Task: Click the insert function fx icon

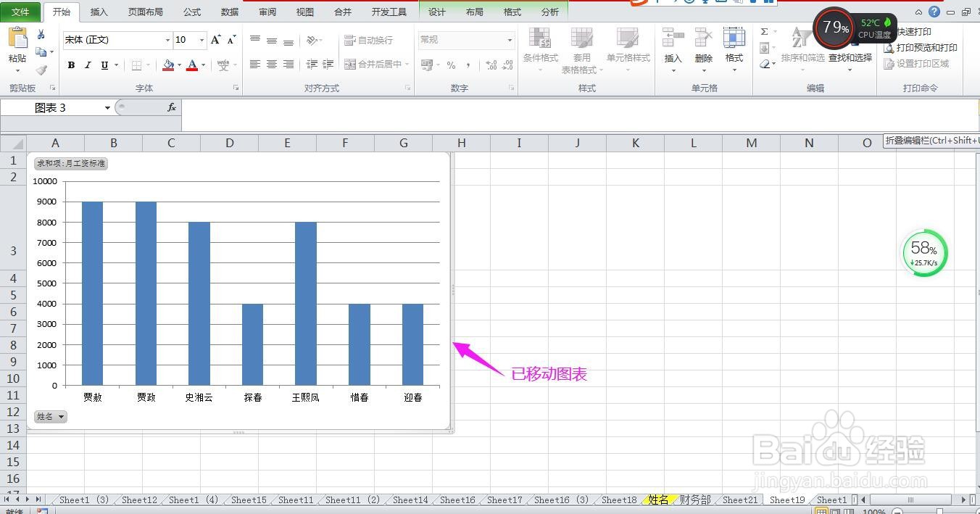Action: pyautogui.click(x=172, y=107)
